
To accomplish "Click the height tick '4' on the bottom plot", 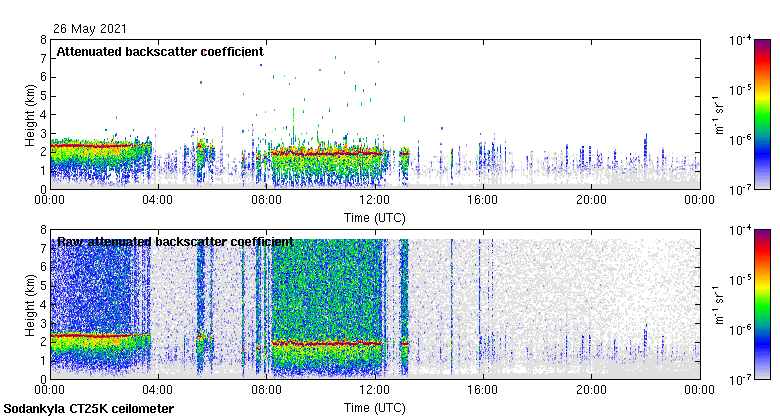I will click(43, 305).
